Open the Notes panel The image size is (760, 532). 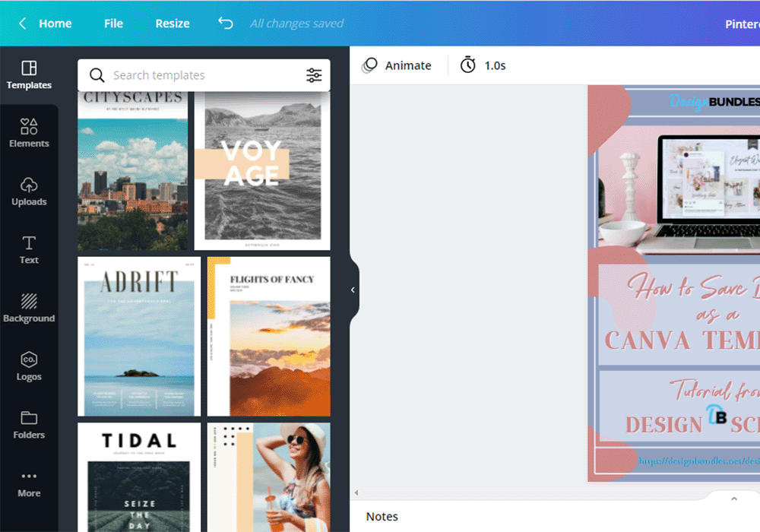[x=382, y=517]
